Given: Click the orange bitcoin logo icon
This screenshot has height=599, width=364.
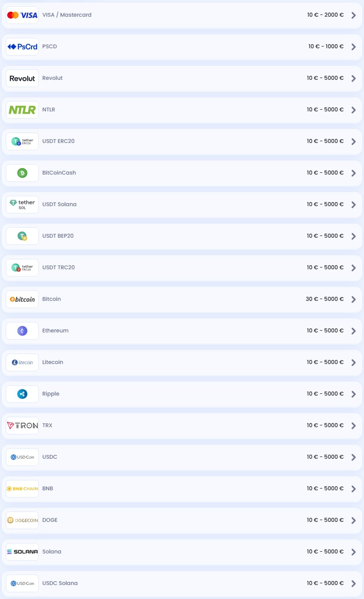Looking at the screenshot, I should (x=22, y=299).
